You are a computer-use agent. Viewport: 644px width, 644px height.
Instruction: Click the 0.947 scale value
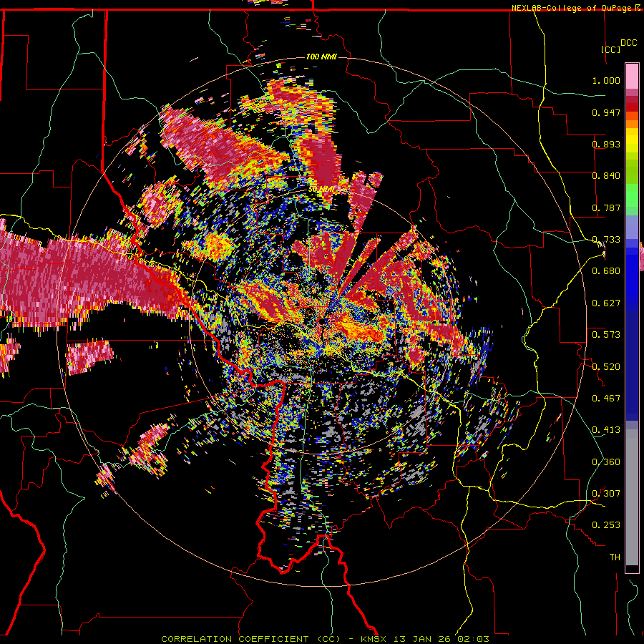(x=606, y=112)
